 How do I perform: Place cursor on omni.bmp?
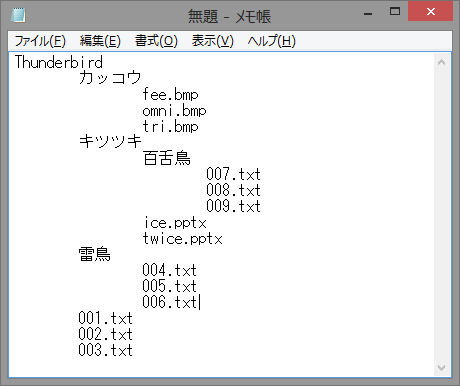(174, 110)
